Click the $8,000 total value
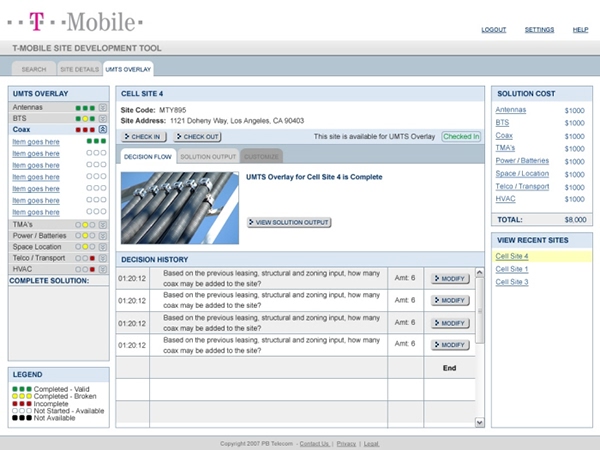Screen dimensions: 600x450 (576, 220)
